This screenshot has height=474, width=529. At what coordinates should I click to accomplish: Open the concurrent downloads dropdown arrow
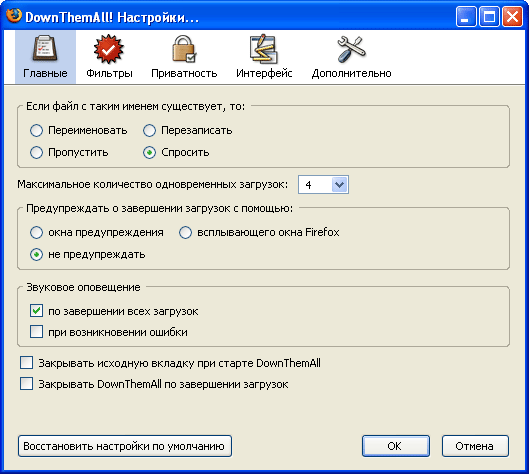[339, 185]
